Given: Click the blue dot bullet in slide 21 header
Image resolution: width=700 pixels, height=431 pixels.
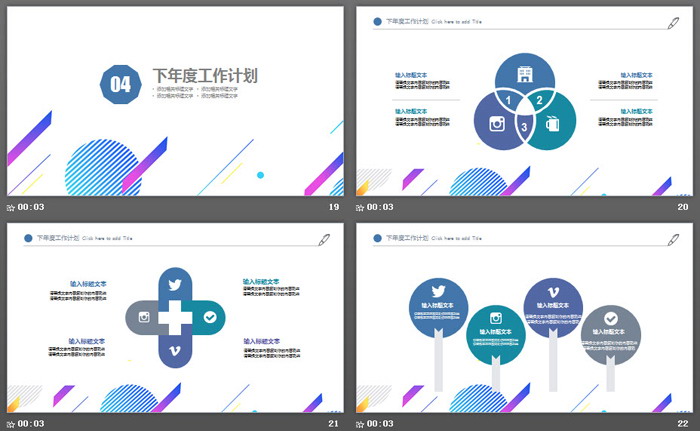Looking at the screenshot, I should coord(28,238).
